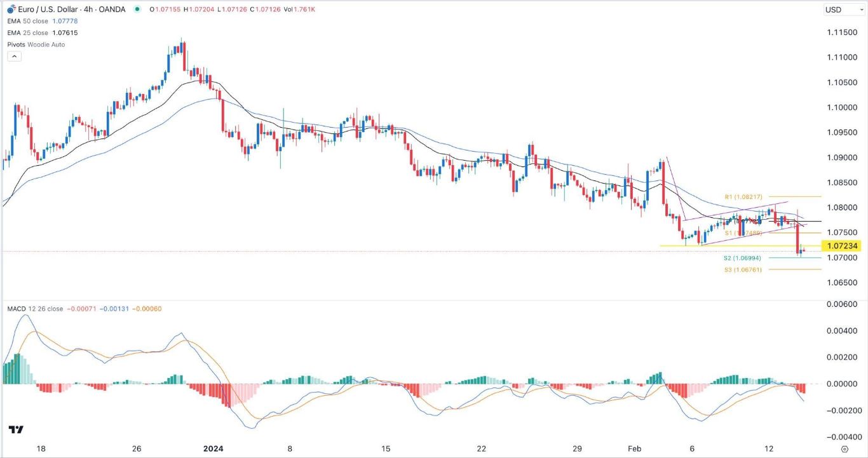Click the 26 date label on the time axis

(137, 448)
